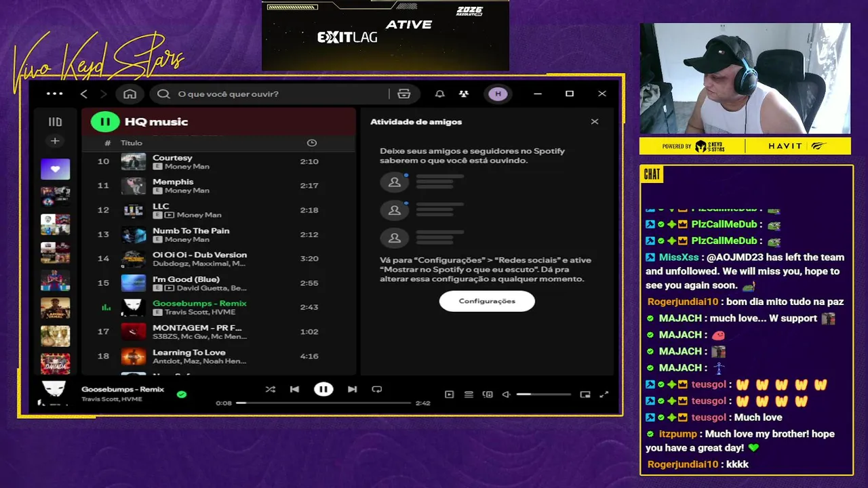The height and width of the screenshot is (488, 868).
Task: Go forward with the right arrow
Action: (103, 94)
